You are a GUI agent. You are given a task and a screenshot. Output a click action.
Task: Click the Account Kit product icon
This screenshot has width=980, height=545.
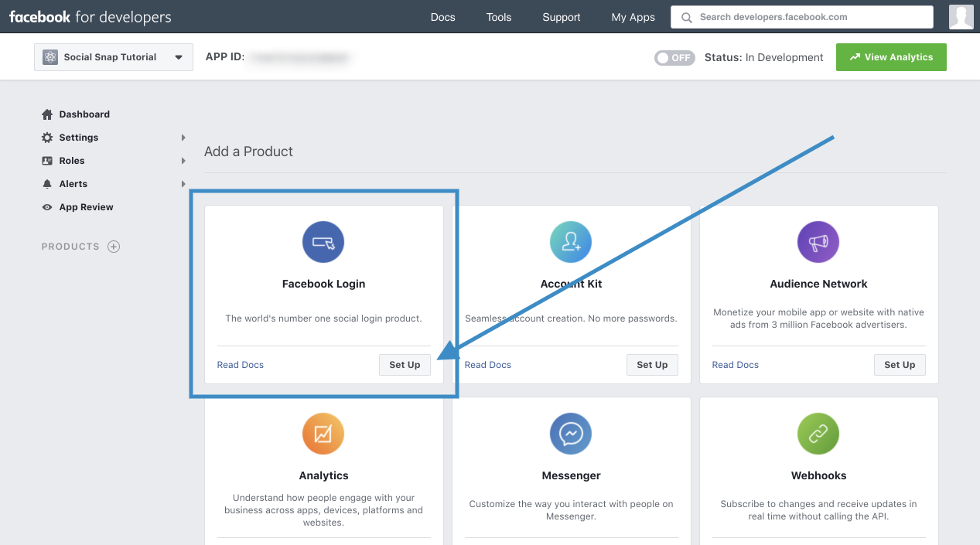(x=571, y=242)
